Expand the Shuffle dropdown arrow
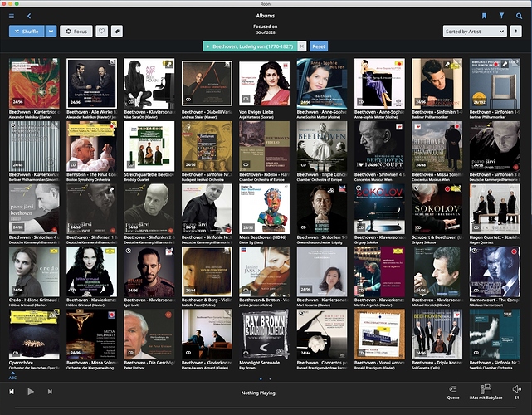The width and height of the screenshot is (532, 415). click(51, 32)
